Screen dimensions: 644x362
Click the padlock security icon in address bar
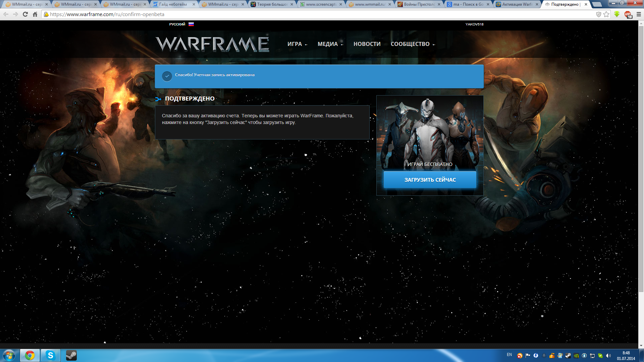pyautogui.click(x=46, y=14)
